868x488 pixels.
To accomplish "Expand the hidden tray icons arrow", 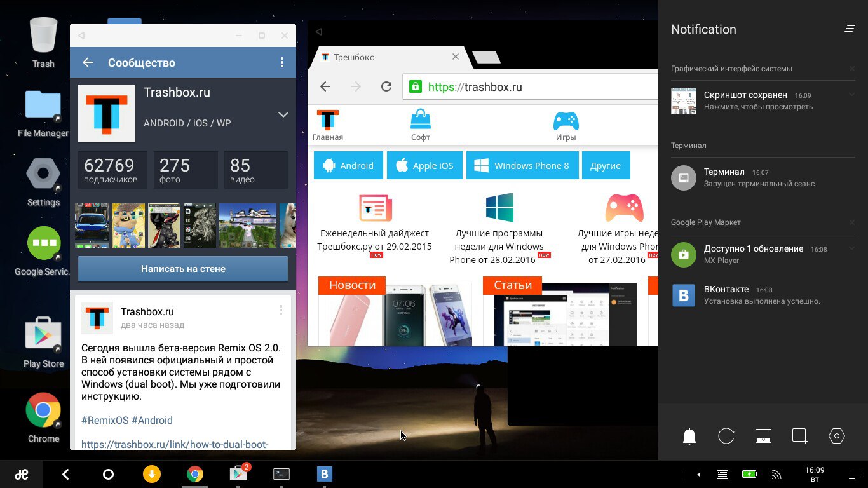I will [x=699, y=474].
